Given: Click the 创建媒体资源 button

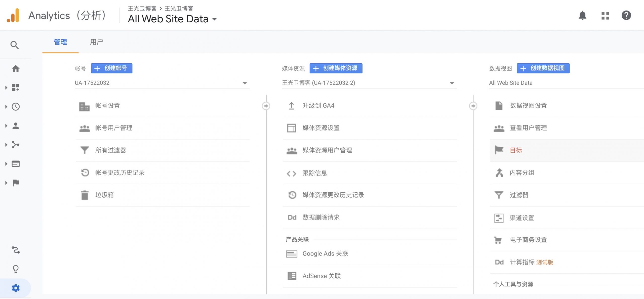Looking at the screenshot, I should click(336, 68).
